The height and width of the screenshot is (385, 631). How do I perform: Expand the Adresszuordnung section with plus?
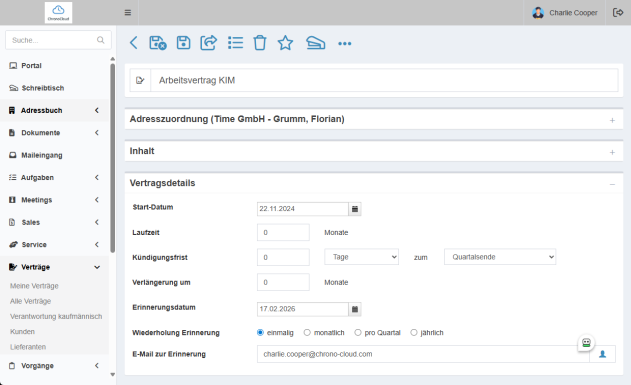[x=612, y=120]
